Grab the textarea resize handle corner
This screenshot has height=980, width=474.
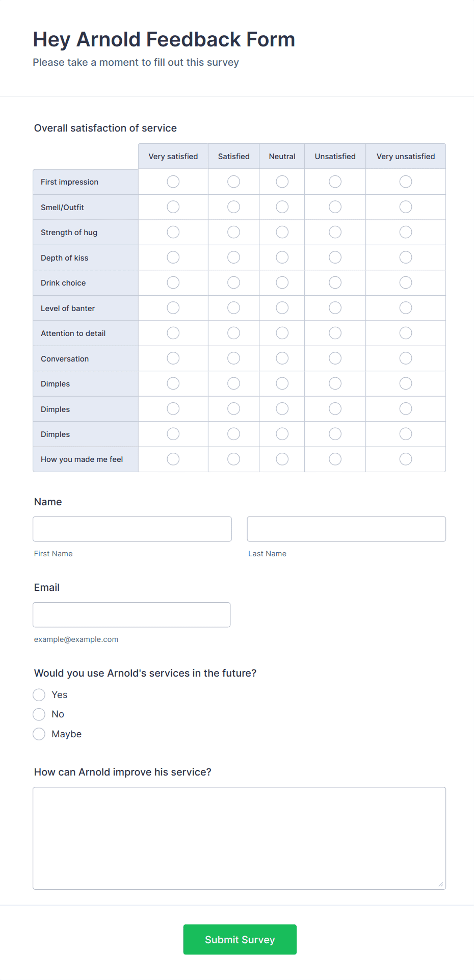coord(441,885)
